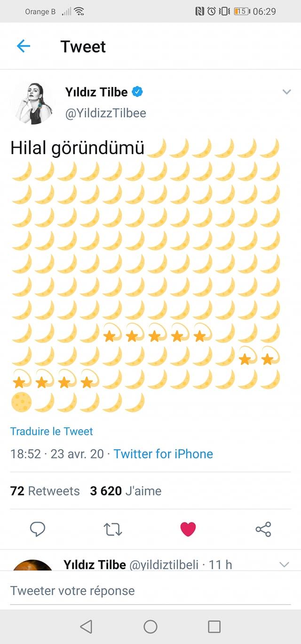The height and width of the screenshot is (644, 301).
Task: Tap the blue verified badge
Action: tap(137, 92)
